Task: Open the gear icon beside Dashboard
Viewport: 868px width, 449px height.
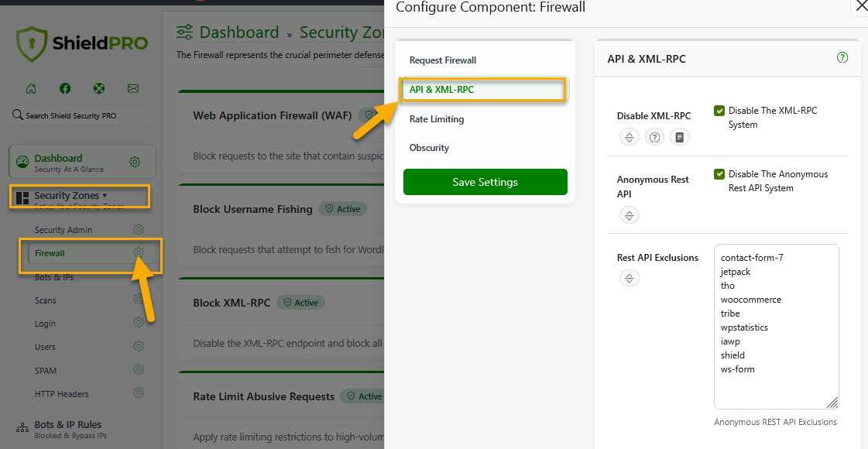Action: pos(135,162)
